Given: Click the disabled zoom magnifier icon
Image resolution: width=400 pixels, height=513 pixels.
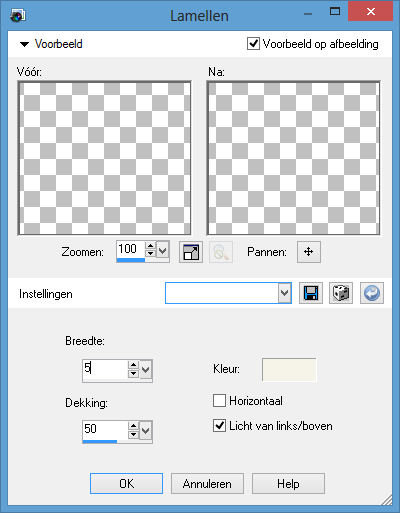Looking at the screenshot, I should coord(221,252).
